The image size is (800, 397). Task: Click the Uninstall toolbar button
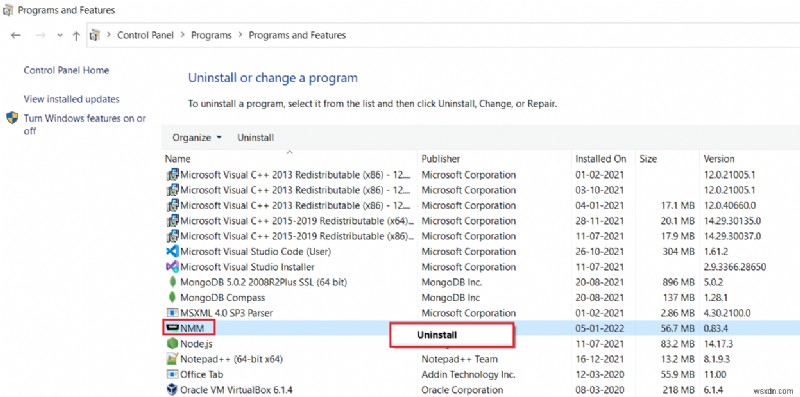(256, 138)
